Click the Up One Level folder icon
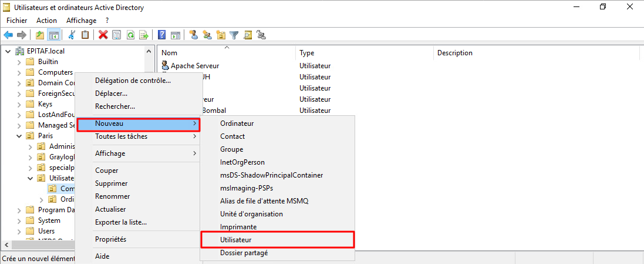Screen dimensions: 644x264 [40, 35]
